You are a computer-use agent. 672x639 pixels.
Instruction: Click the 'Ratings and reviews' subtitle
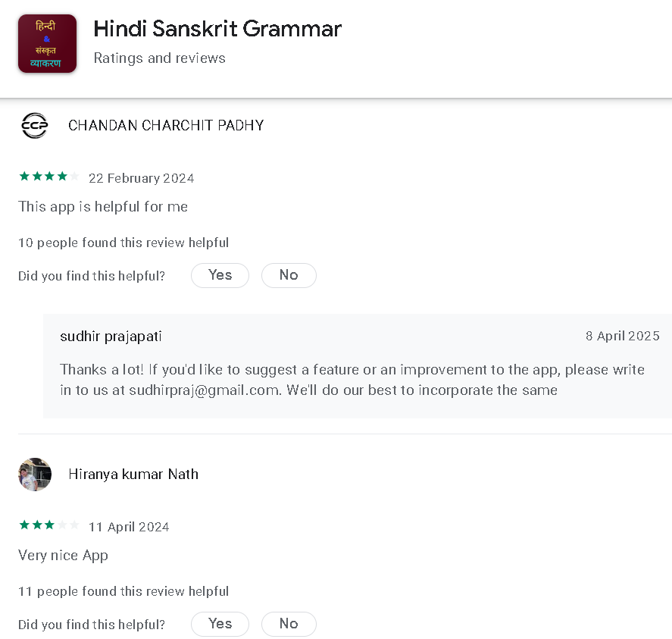coord(159,58)
